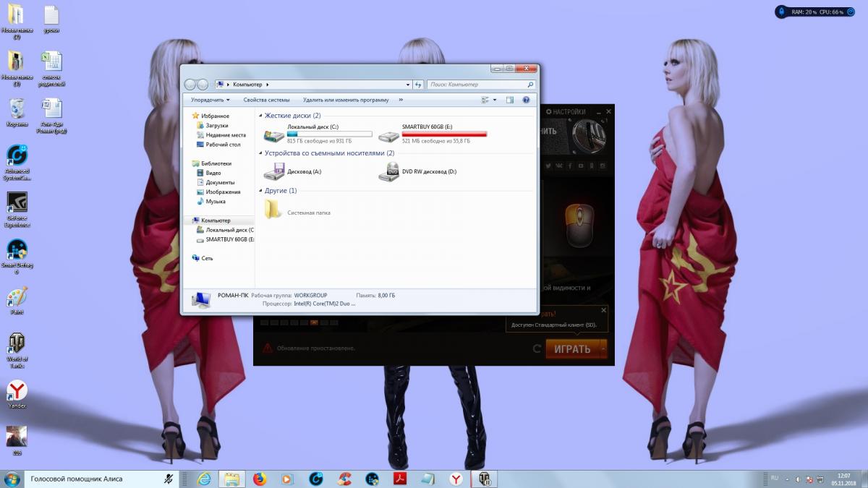The width and height of the screenshot is (868, 488).
Task: Open Упорядочить dropdown menu
Action: point(210,100)
